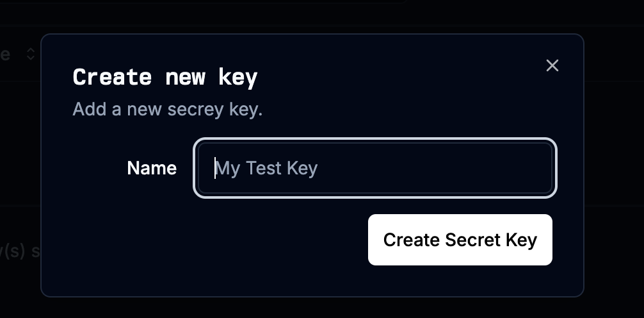
Task: Dismiss dialog by clicking dimmed backdrop
Action: click(x=615, y=160)
